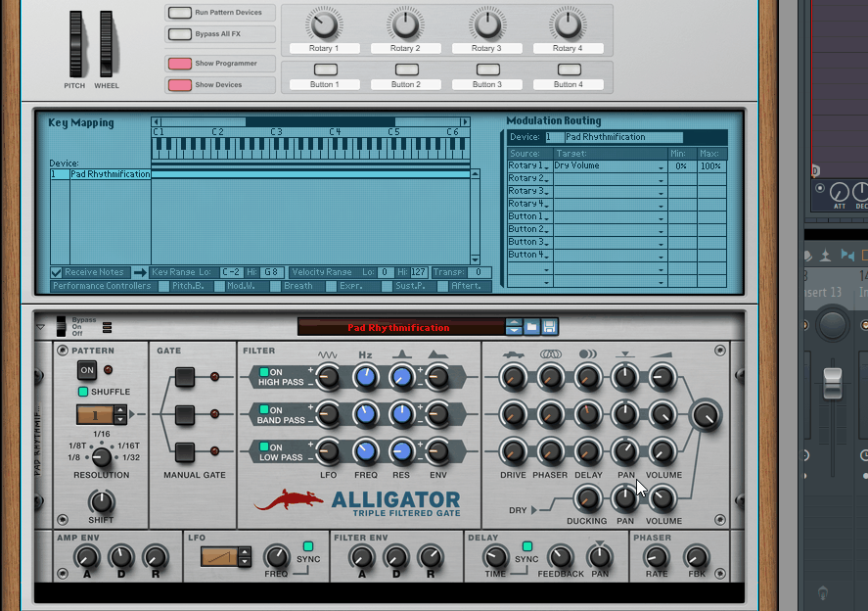
Task: Click the Delay Feedback knob
Action: [560, 557]
